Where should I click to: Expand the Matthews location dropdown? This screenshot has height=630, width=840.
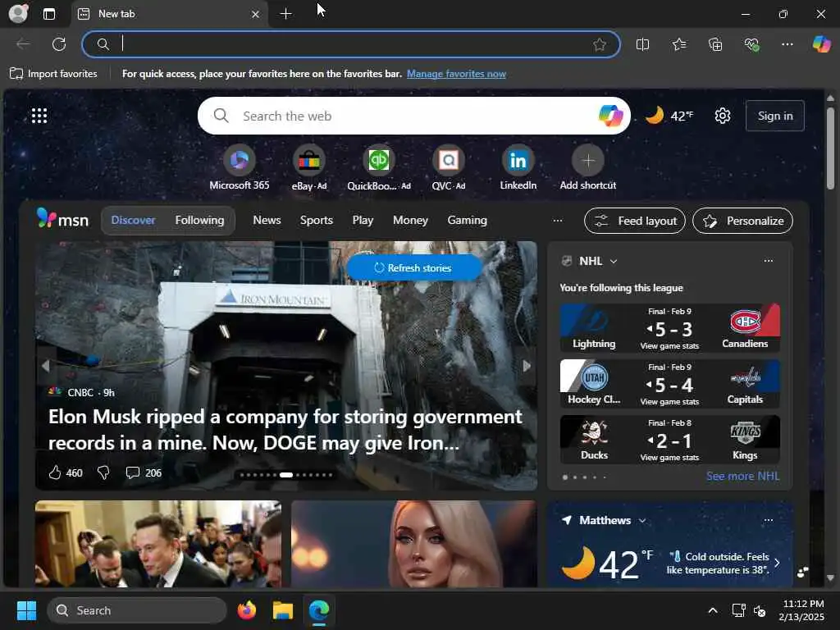642,521
